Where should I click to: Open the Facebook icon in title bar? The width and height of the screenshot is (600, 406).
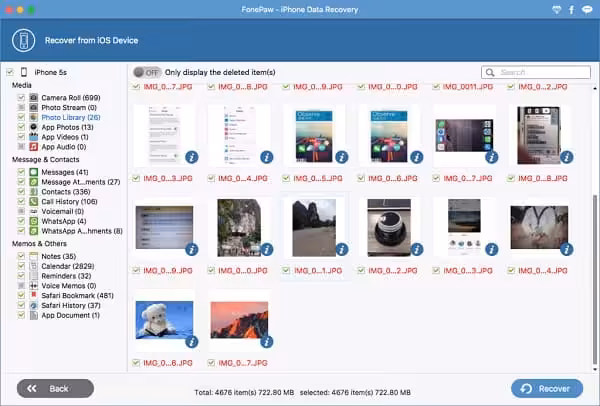click(x=572, y=10)
